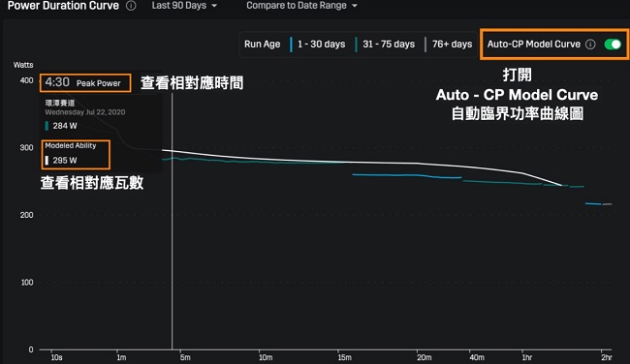This screenshot has height=364, width=630.
Task: Click the 10s tick on time axis
Action: [x=56, y=357]
